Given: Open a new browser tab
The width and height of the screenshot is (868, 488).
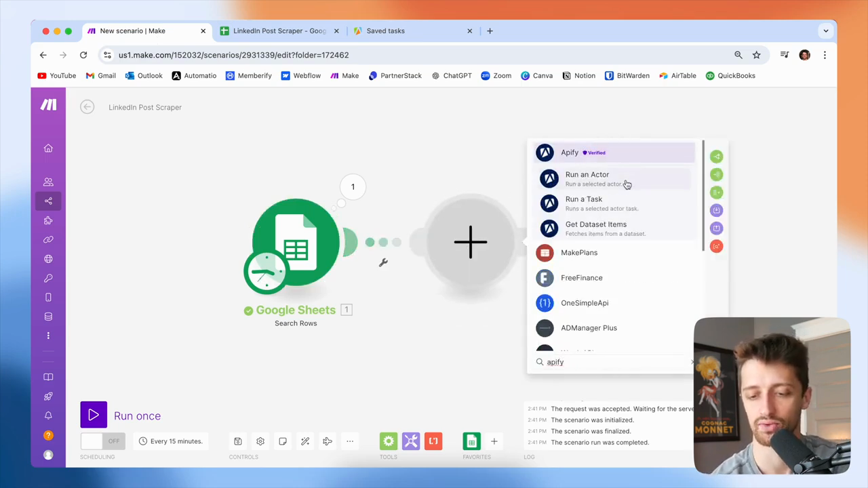Looking at the screenshot, I should pyautogui.click(x=490, y=30).
